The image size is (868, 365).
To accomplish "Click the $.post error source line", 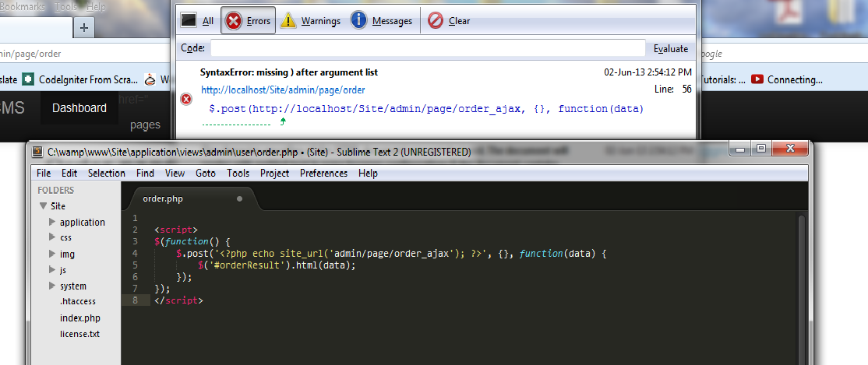I will (426, 109).
